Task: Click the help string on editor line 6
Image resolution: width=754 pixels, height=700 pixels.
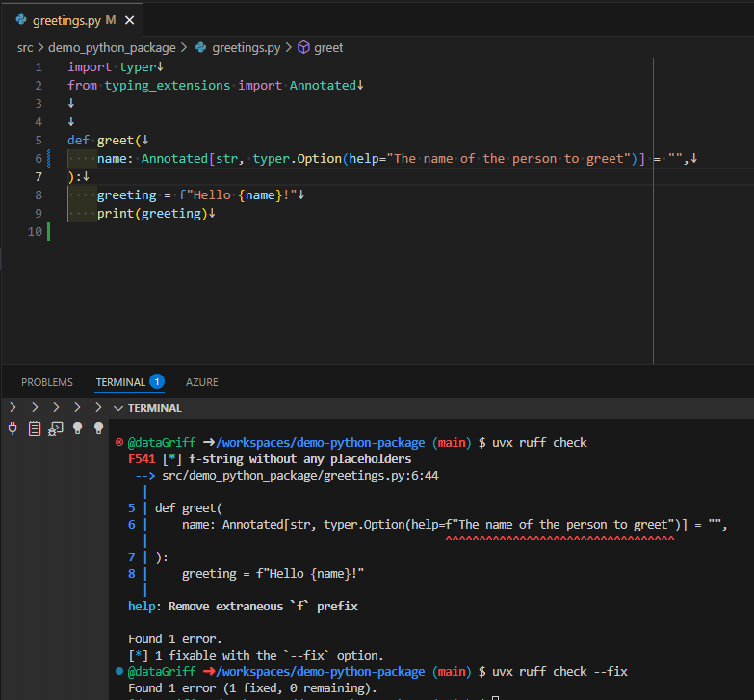Action: 508,159
